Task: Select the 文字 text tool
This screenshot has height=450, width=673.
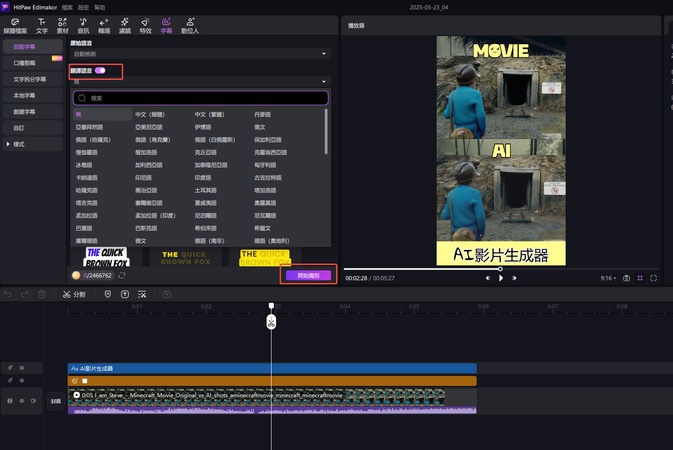Action: pos(42,24)
